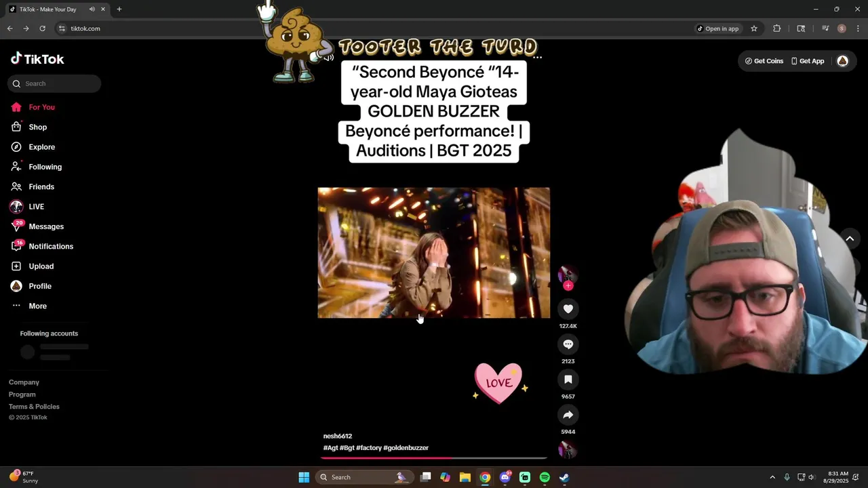
Task: Bookmark this page with the star icon
Action: (x=754, y=28)
